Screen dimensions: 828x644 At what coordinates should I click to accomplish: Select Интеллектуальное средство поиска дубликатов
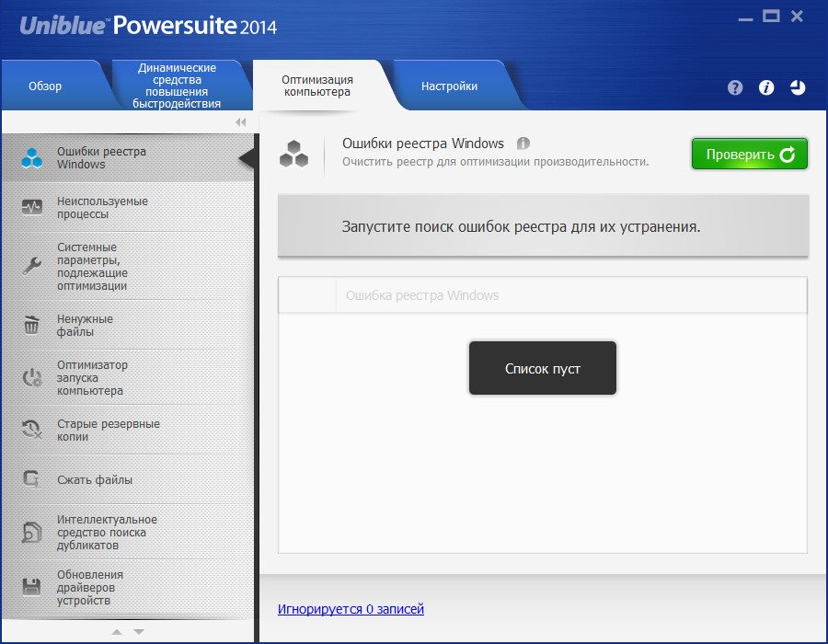(x=128, y=532)
